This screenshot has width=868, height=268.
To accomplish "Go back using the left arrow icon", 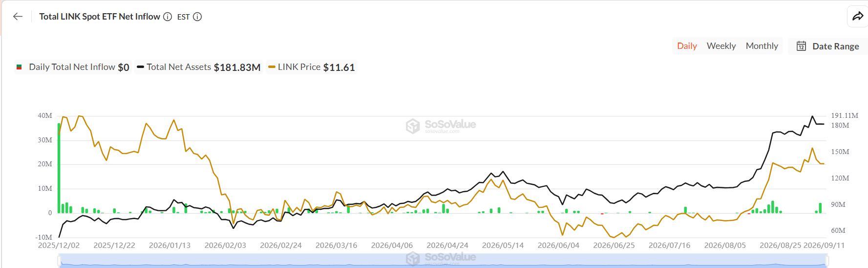I will [x=18, y=17].
